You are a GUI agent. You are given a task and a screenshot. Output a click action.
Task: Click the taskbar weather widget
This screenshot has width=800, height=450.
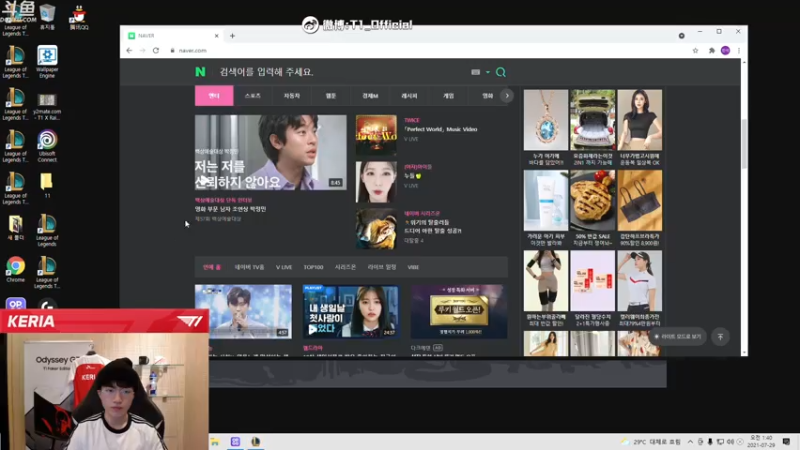651,442
